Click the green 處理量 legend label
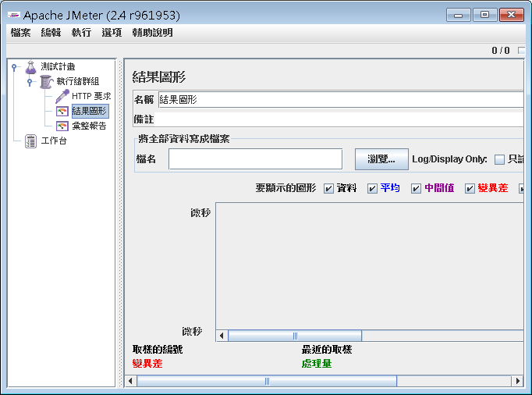 317,364
